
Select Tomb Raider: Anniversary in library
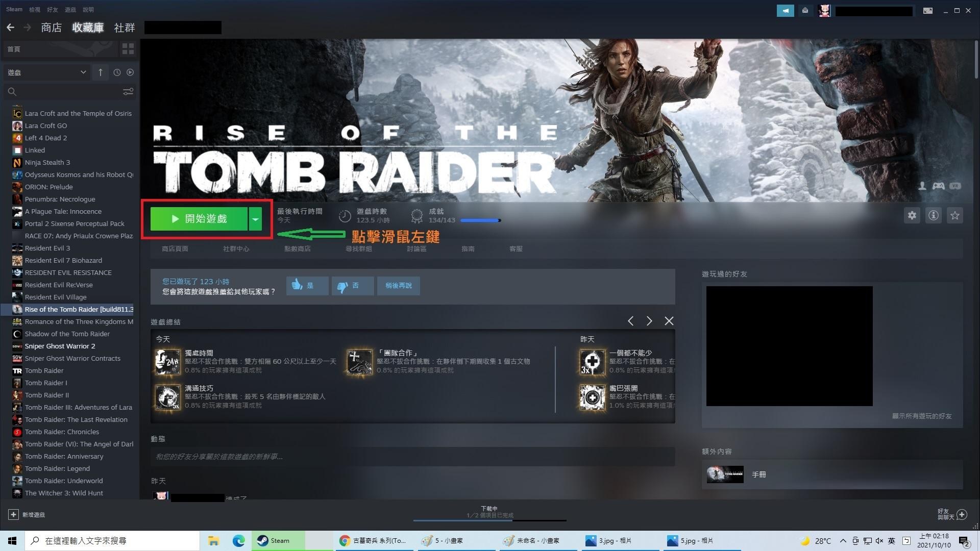pos(64,456)
